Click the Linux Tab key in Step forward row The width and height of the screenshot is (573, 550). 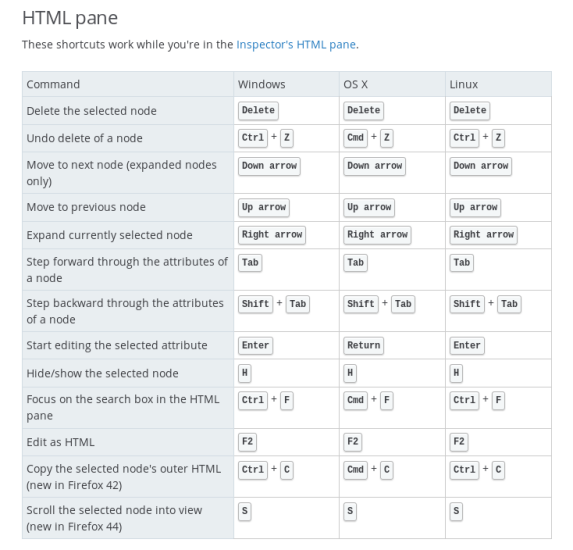pos(461,263)
